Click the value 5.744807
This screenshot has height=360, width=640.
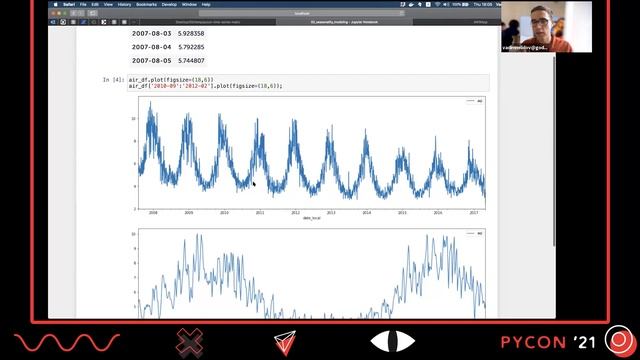[x=191, y=60]
